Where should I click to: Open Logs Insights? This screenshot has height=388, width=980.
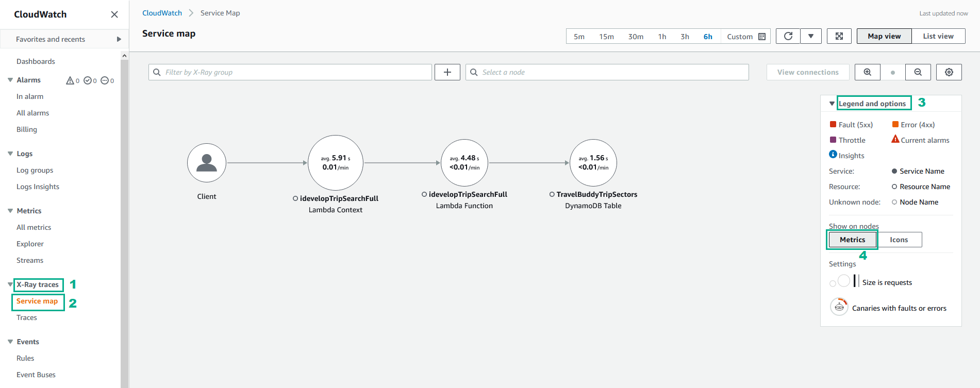point(38,187)
